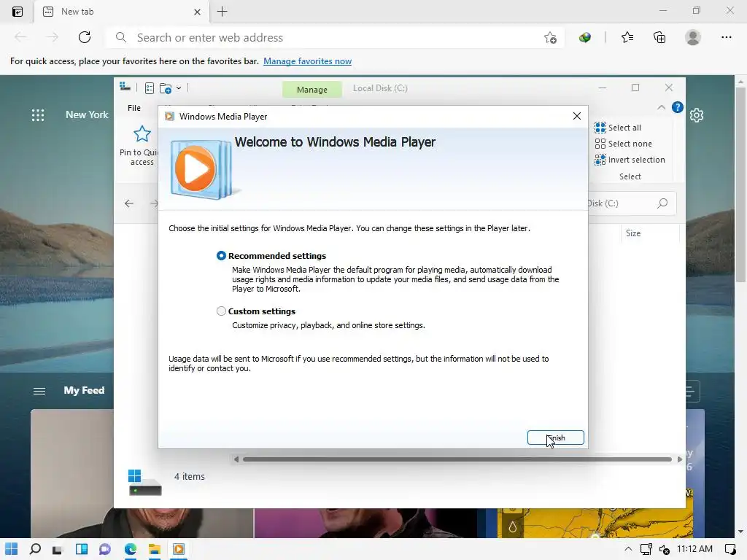
Task: Open a new tab with plus button
Action: click(222, 12)
